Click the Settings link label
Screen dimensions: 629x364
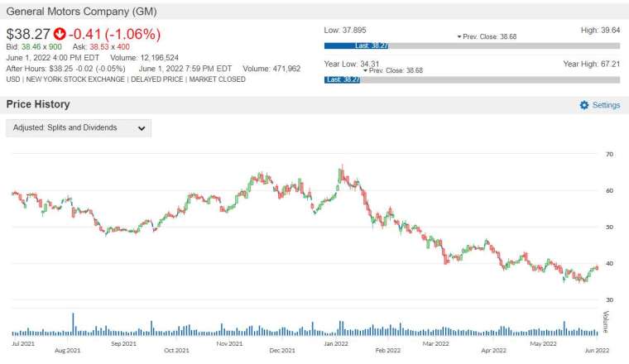pyautogui.click(x=606, y=105)
